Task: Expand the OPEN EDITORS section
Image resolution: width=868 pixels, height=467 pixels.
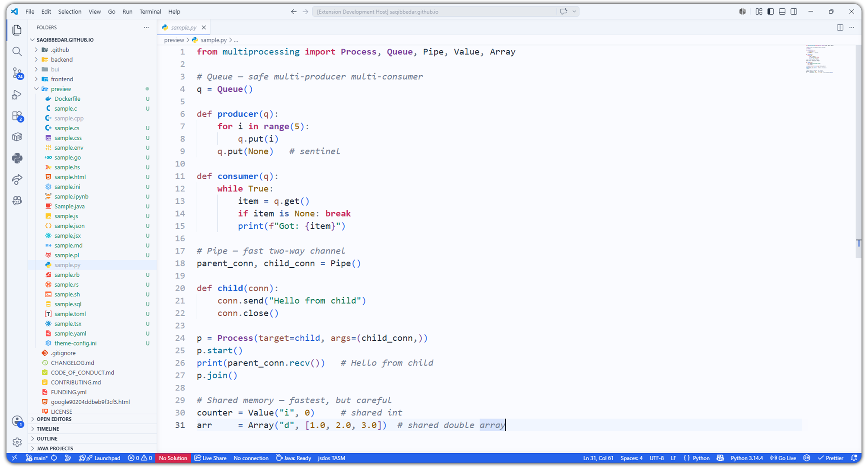Action: coord(93,419)
